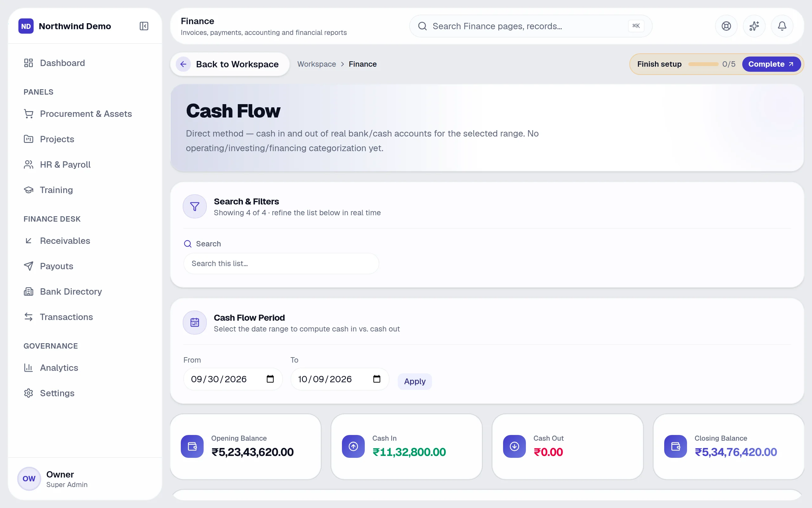Focus the Search Finance pages field

(x=530, y=26)
